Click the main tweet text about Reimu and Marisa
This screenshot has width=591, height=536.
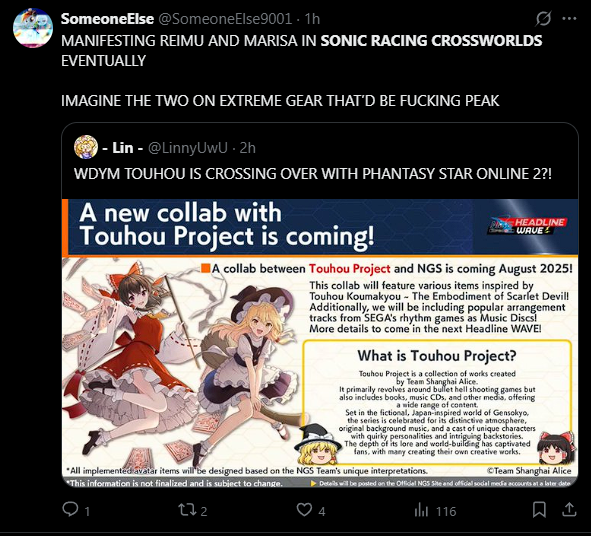coord(302,70)
